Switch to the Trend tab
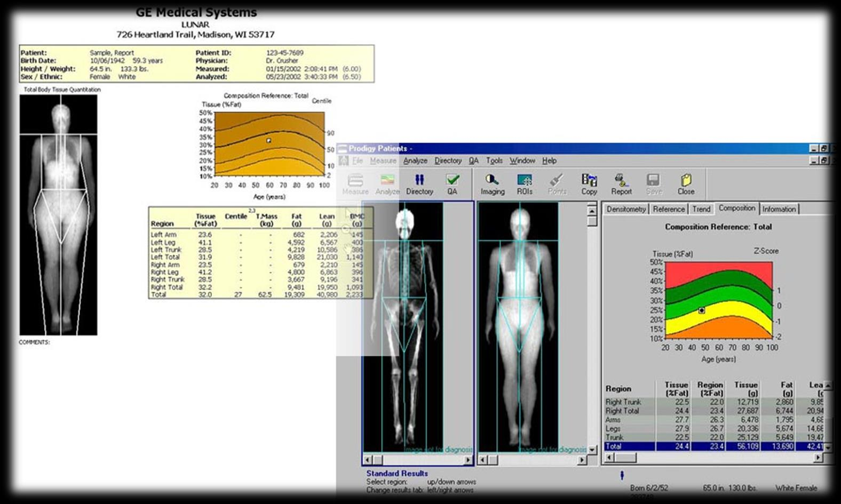Screen dimensions: 841x504 point(701,209)
